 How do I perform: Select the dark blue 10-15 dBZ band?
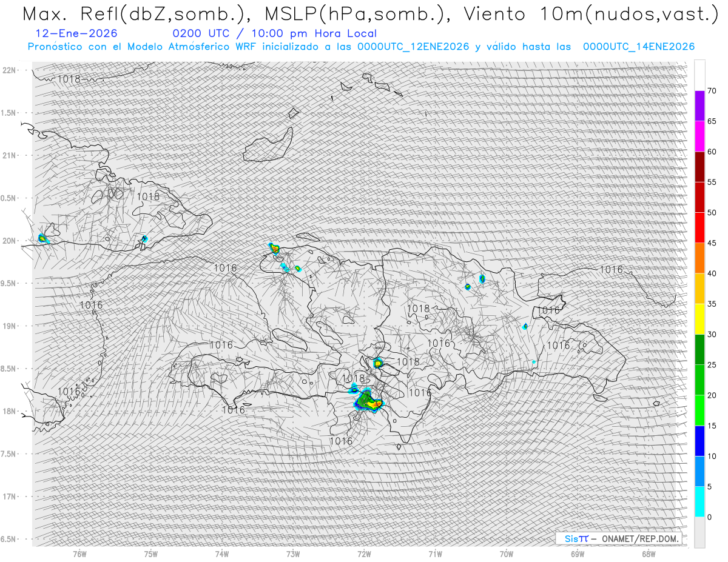[699, 441]
